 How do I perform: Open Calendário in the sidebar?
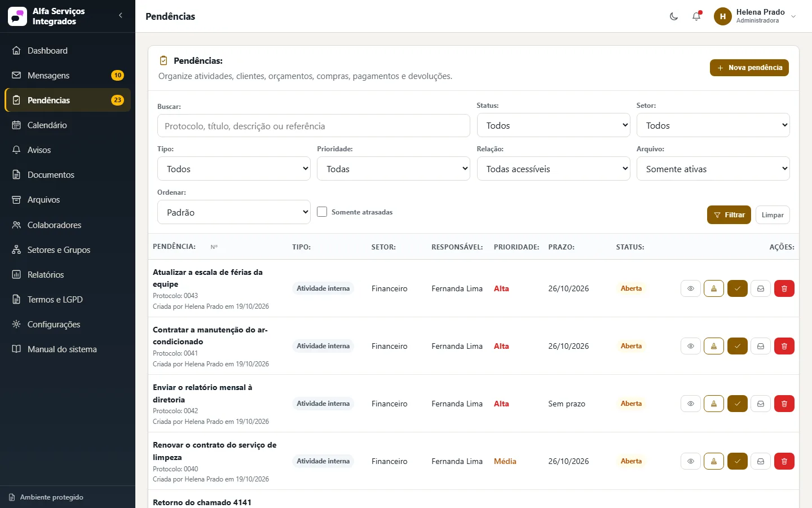[68, 125]
